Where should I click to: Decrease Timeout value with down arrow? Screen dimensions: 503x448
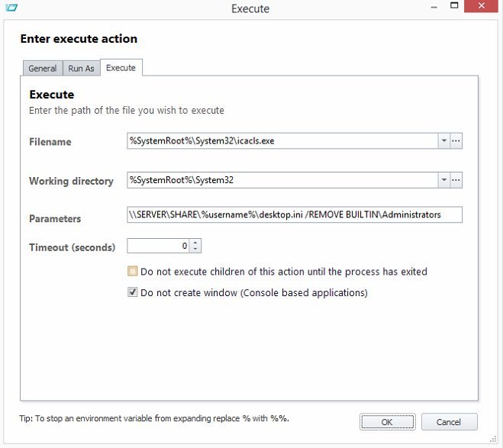click(x=195, y=249)
